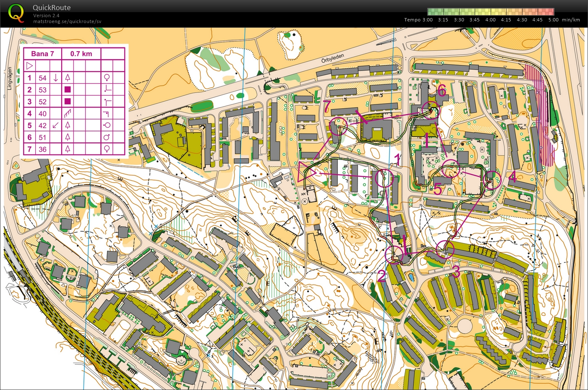Click the "4:15" tempo label
588x390 pixels.
click(x=506, y=20)
